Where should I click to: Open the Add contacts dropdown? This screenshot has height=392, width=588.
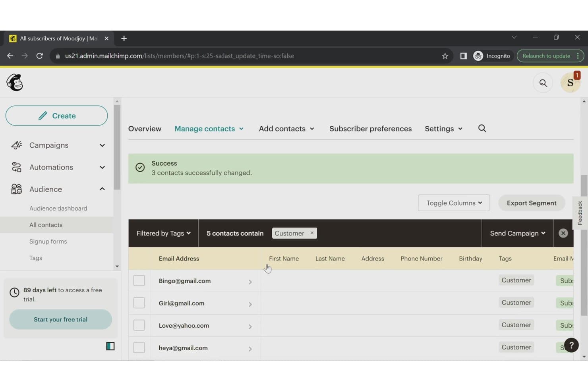(x=286, y=129)
